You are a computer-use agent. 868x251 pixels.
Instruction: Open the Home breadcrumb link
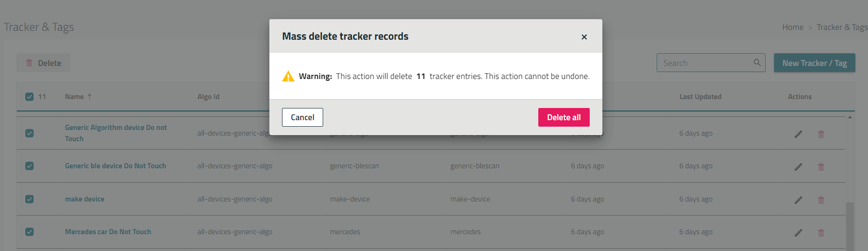(793, 27)
